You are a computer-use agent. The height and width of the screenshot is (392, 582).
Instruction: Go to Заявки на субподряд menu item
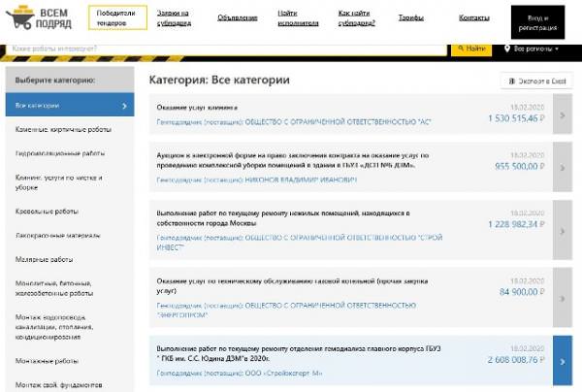174,17
